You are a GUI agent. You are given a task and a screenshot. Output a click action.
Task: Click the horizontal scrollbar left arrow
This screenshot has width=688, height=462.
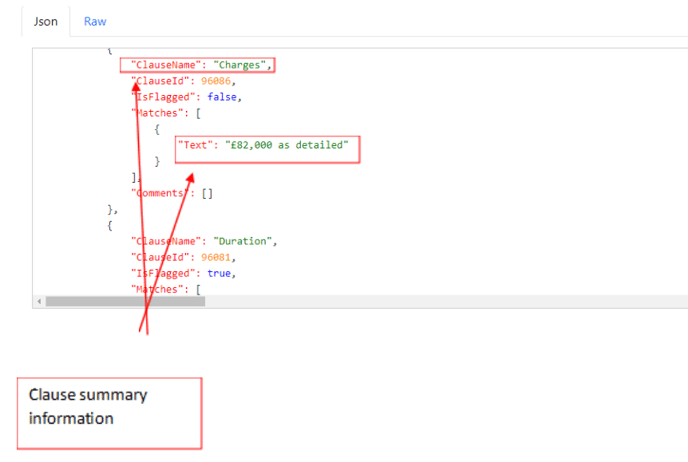click(38, 301)
